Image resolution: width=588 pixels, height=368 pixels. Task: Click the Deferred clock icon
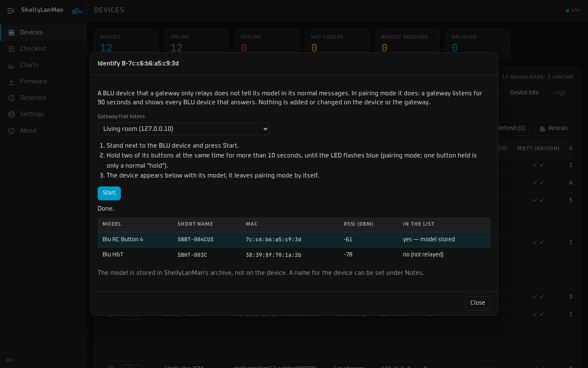pyautogui.click(x=11, y=98)
